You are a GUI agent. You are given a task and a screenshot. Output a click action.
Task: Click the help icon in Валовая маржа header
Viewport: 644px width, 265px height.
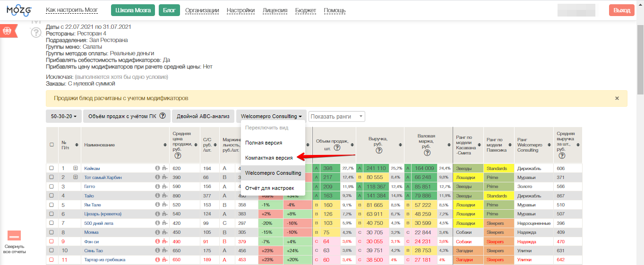(x=427, y=153)
